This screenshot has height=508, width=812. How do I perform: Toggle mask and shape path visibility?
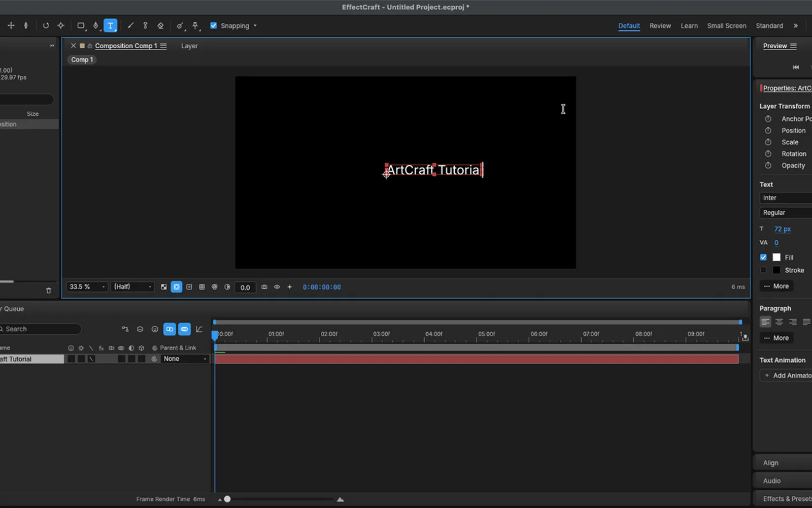(x=177, y=287)
